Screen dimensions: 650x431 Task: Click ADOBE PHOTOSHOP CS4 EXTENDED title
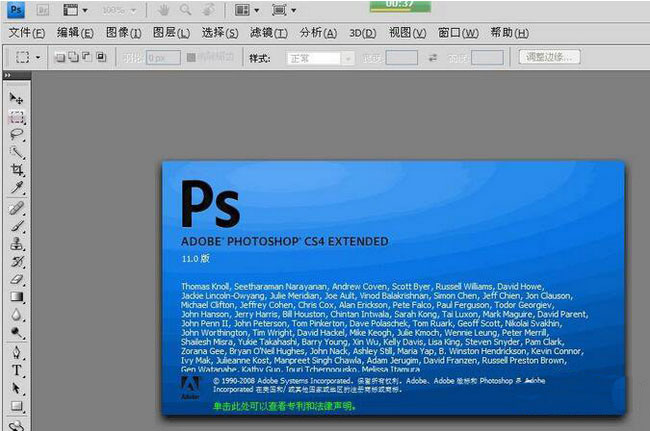285,241
